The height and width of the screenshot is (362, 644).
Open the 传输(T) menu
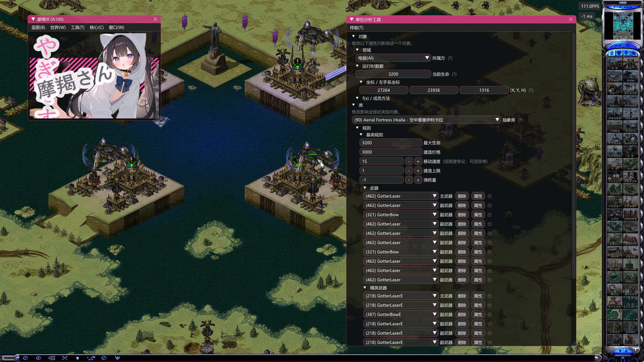(356, 28)
